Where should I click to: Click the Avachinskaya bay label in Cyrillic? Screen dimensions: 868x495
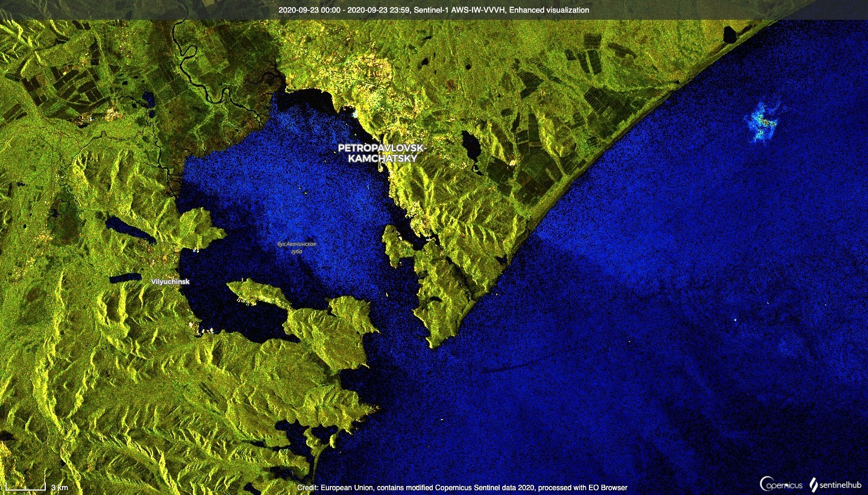[x=297, y=248]
